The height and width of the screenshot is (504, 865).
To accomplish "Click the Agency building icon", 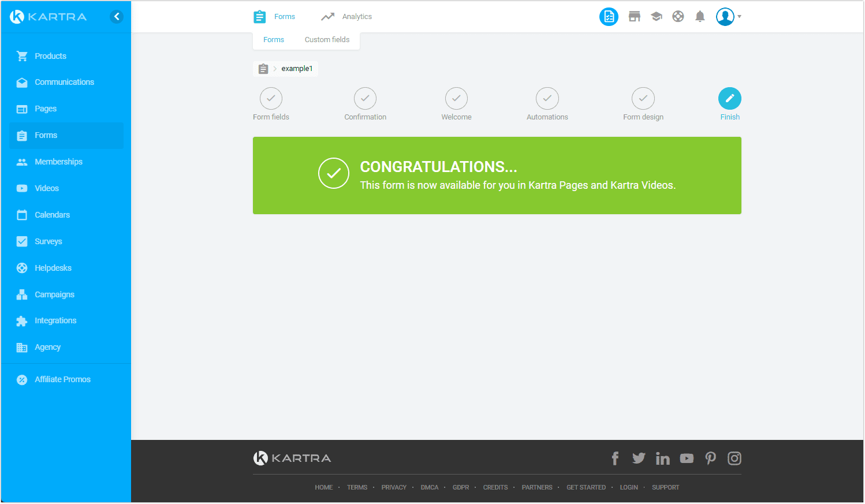I will [x=22, y=348].
